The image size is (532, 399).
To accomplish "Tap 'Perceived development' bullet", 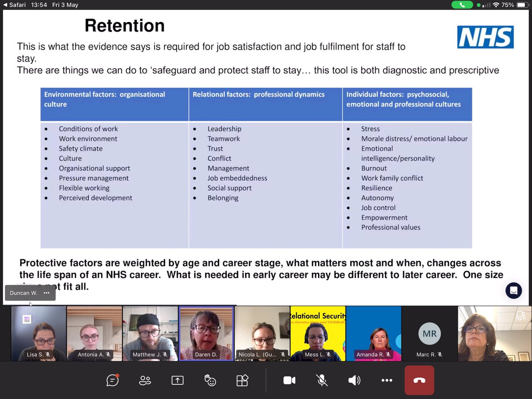I will (96, 198).
